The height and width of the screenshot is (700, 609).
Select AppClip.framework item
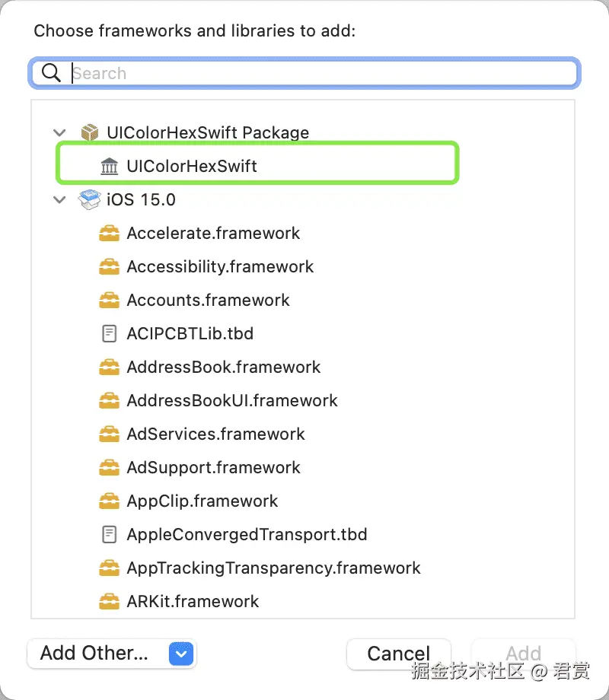[202, 501]
